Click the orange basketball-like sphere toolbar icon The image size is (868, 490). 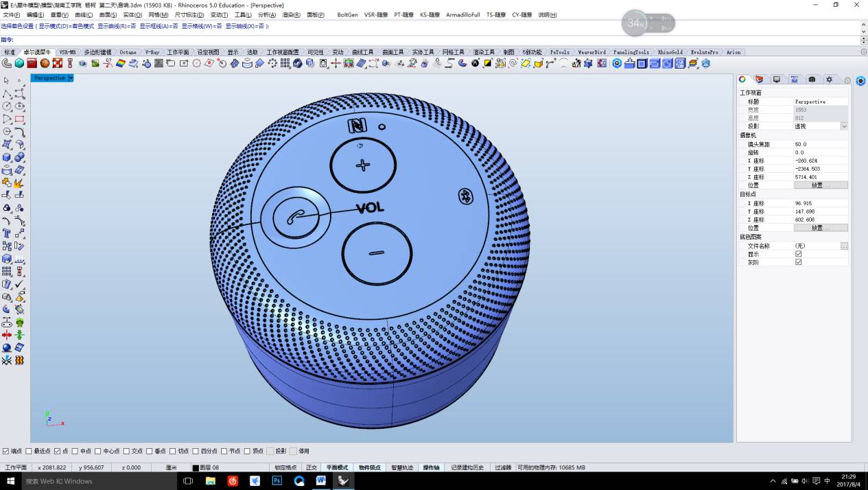(x=45, y=63)
